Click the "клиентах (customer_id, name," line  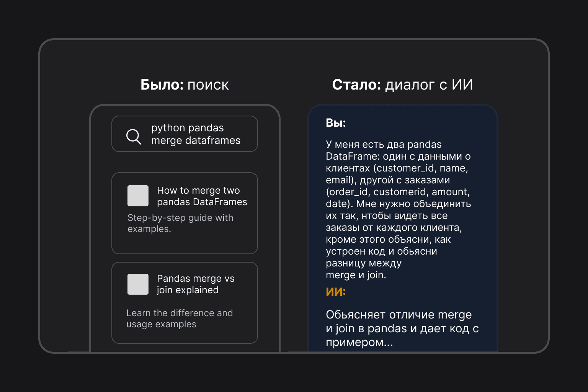(x=397, y=168)
